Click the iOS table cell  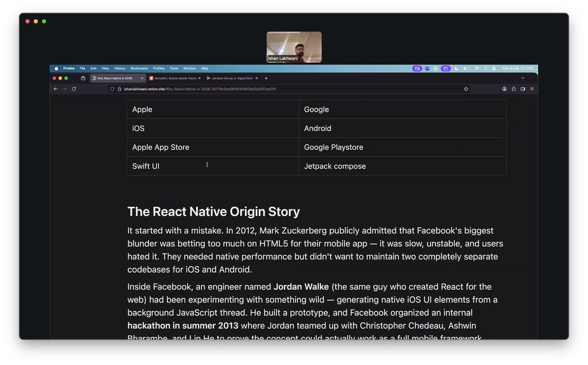coord(213,128)
